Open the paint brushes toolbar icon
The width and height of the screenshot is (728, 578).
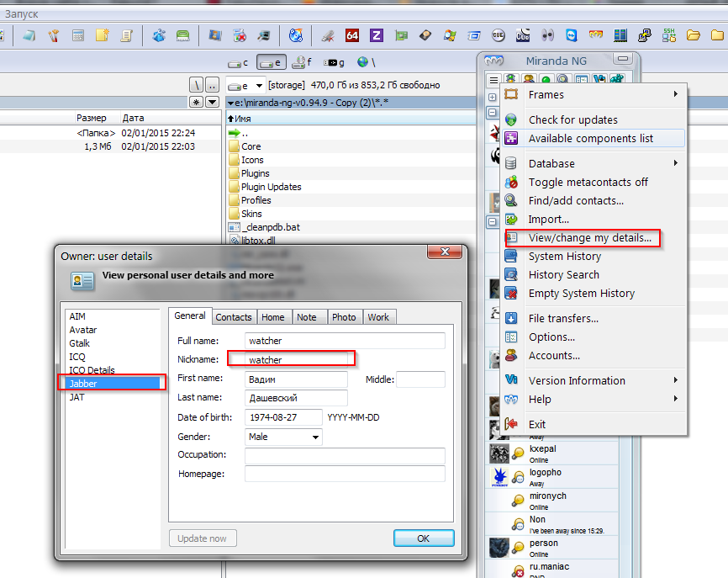(x=54, y=35)
